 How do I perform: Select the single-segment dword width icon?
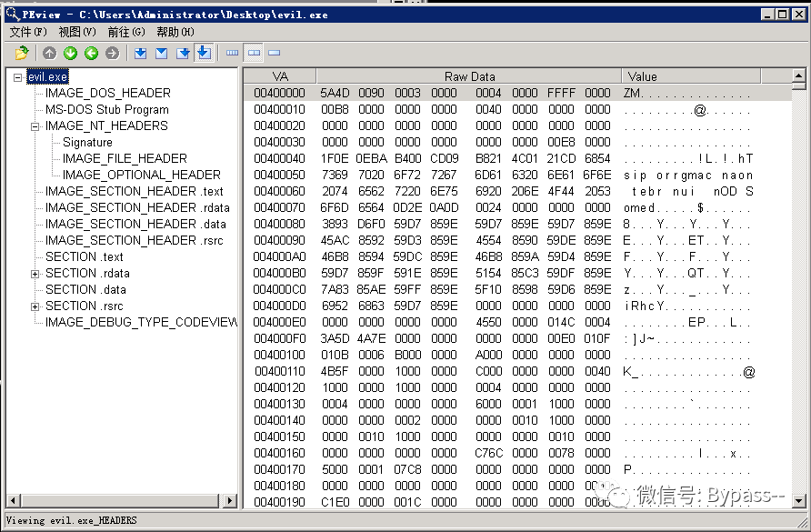[x=275, y=53]
